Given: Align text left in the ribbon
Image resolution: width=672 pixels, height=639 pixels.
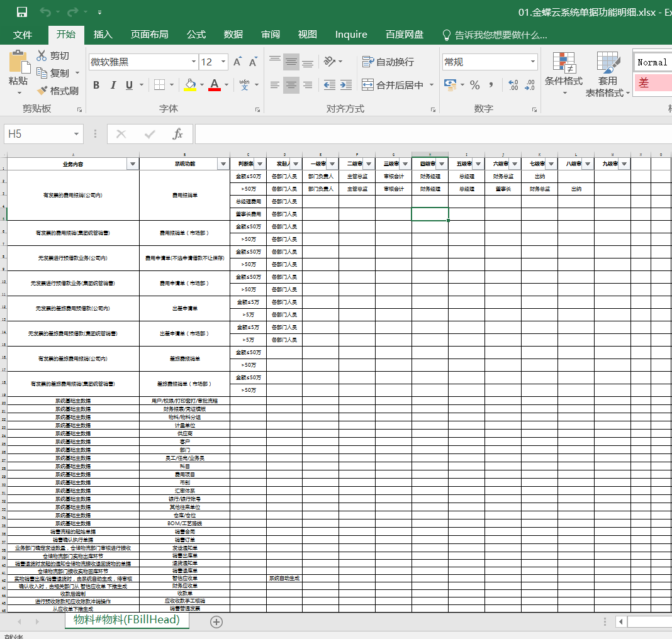Looking at the screenshot, I should pos(275,85).
